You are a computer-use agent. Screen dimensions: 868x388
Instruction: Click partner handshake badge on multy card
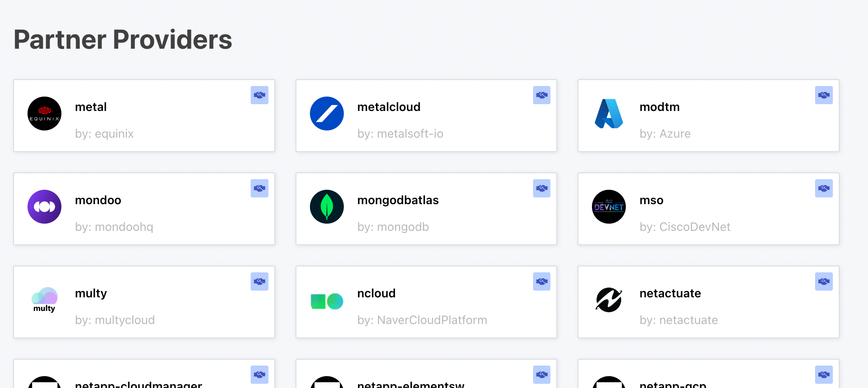(260, 282)
